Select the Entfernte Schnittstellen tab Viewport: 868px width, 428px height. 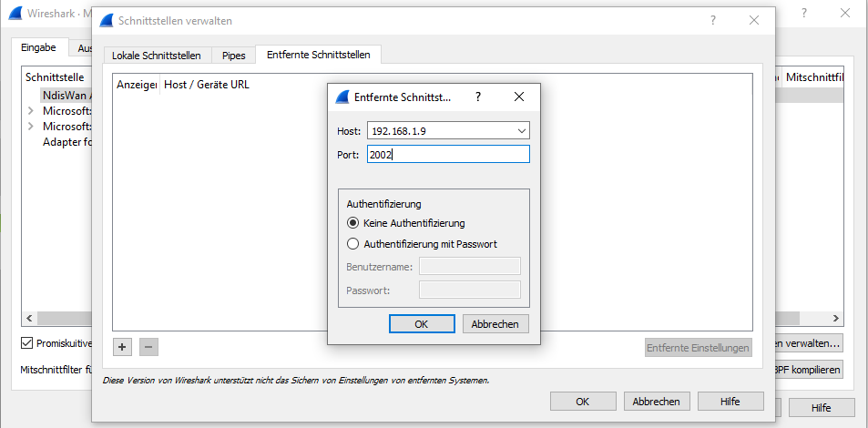tap(318, 55)
